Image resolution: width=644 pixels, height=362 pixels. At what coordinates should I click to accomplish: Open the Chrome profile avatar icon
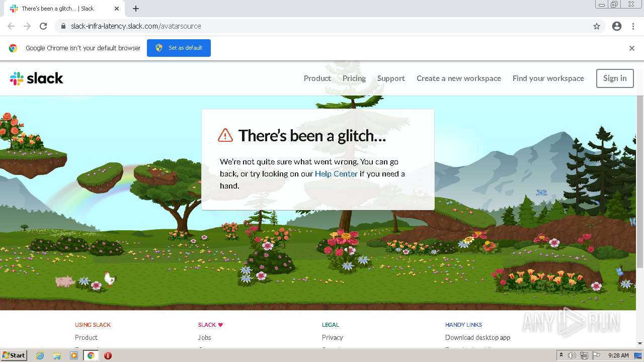coord(617,26)
